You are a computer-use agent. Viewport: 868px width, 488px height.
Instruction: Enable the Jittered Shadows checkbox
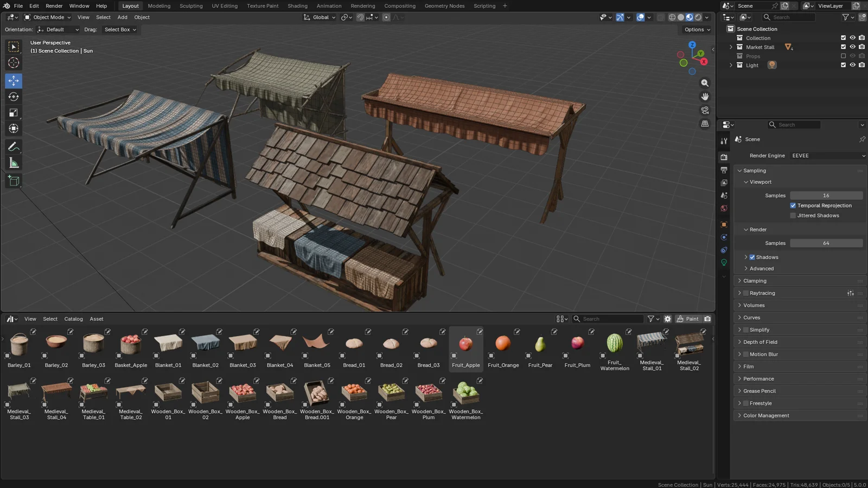click(793, 215)
